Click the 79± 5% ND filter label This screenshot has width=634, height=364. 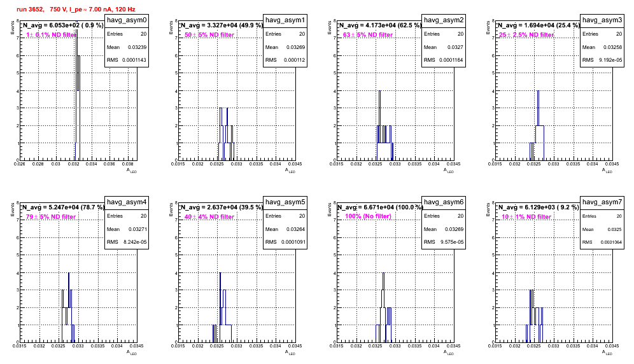point(51,217)
